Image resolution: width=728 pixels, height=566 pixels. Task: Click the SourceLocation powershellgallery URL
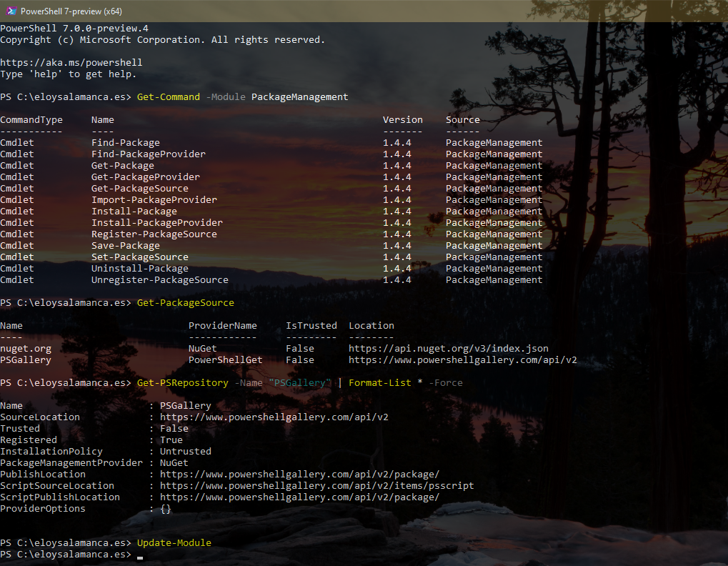click(x=274, y=417)
